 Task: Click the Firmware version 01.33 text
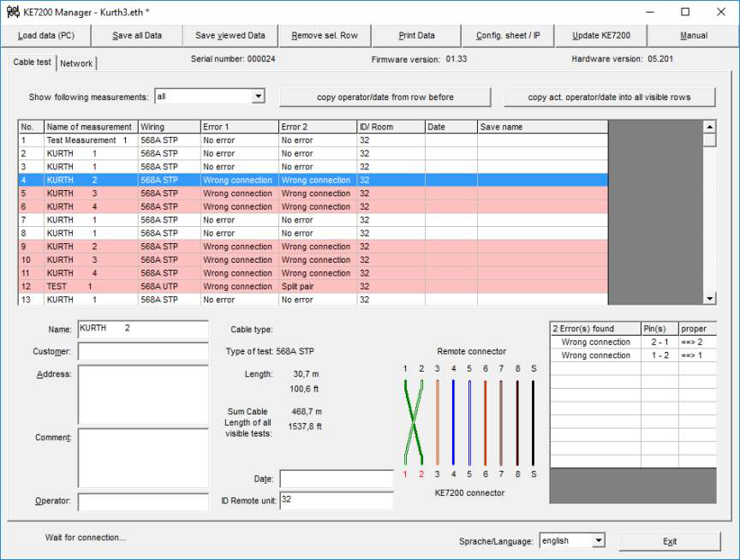pyautogui.click(x=419, y=59)
